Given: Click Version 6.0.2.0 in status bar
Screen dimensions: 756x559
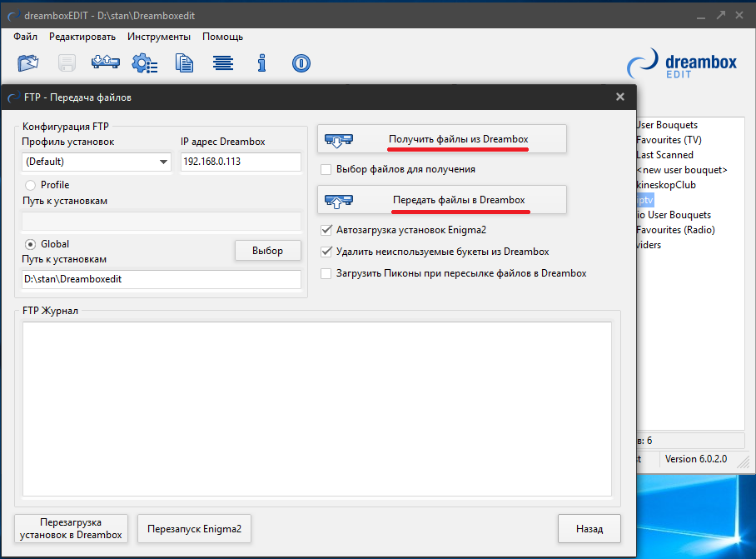Looking at the screenshot, I should (x=696, y=459).
